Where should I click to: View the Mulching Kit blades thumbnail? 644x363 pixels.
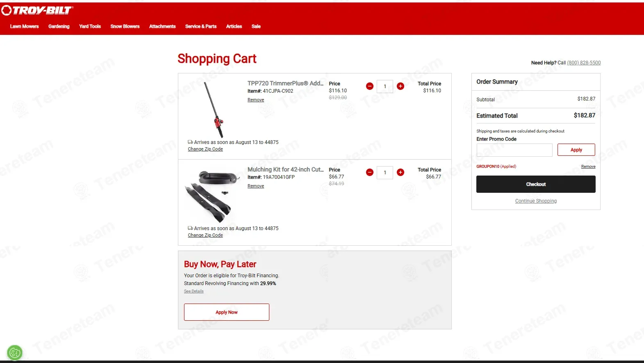212,196
